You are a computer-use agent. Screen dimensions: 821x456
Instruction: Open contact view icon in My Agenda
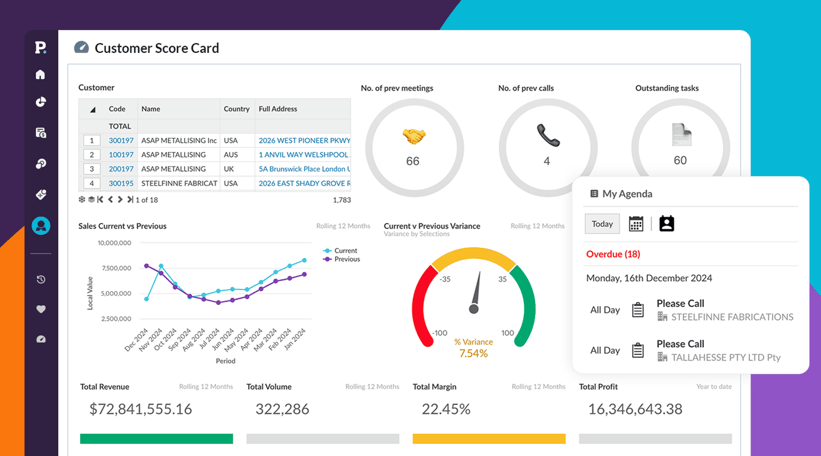(x=667, y=224)
